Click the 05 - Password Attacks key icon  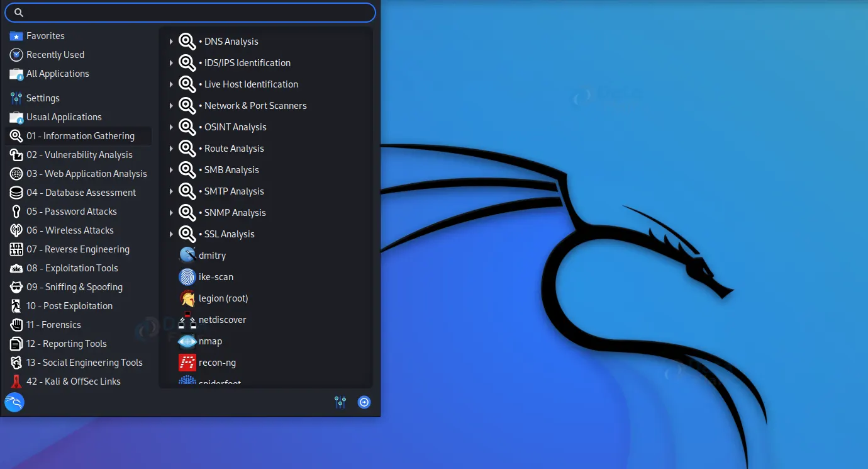(x=16, y=212)
